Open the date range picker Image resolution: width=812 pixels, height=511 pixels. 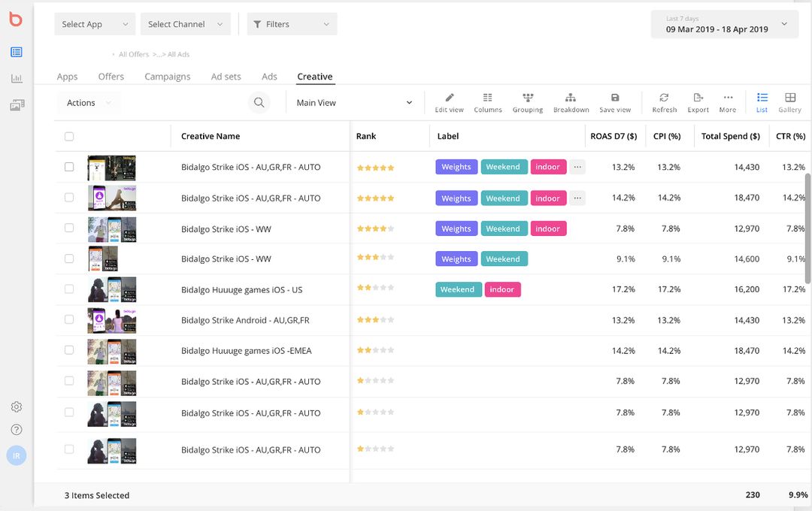tap(725, 24)
